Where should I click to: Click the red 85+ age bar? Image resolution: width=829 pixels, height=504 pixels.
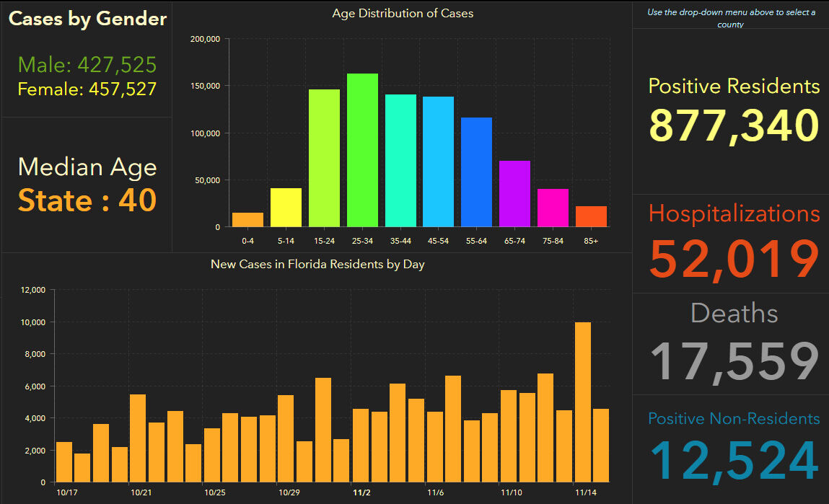tap(591, 216)
